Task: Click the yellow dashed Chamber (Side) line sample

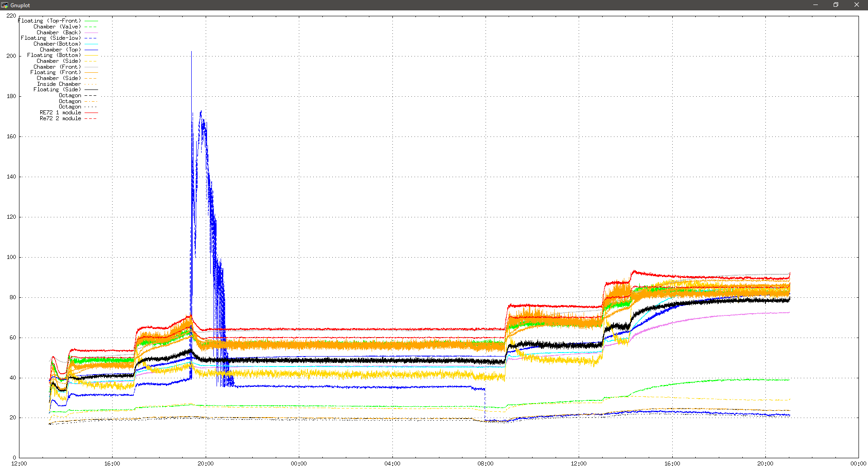Action: click(91, 61)
